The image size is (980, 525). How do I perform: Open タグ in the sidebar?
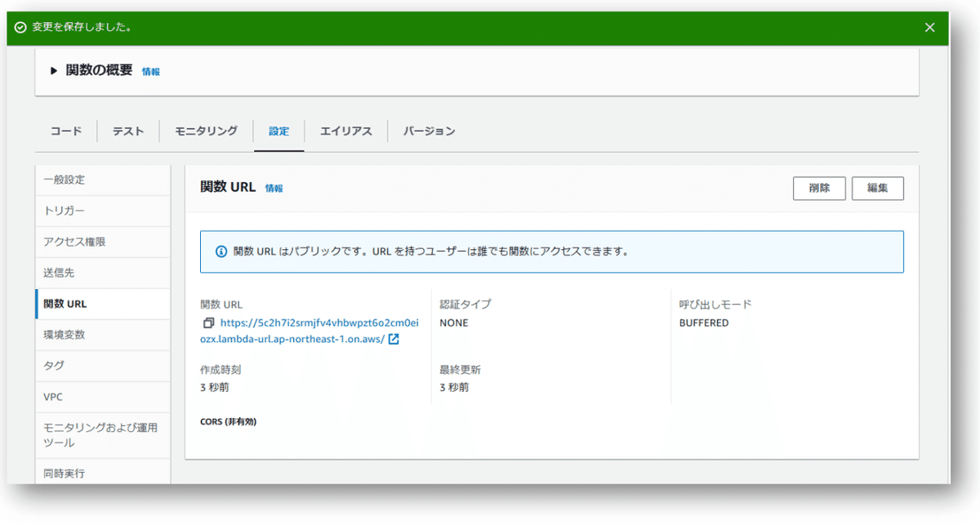click(x=103, y=366)
